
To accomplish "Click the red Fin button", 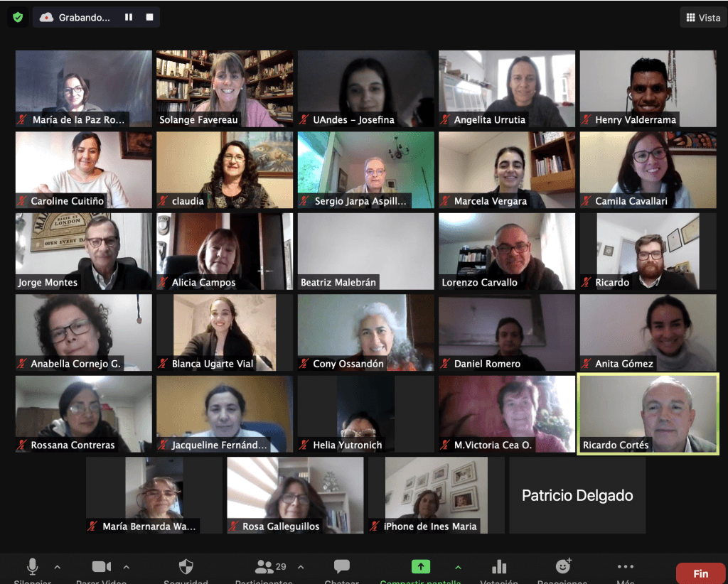I will coord(700,573).
